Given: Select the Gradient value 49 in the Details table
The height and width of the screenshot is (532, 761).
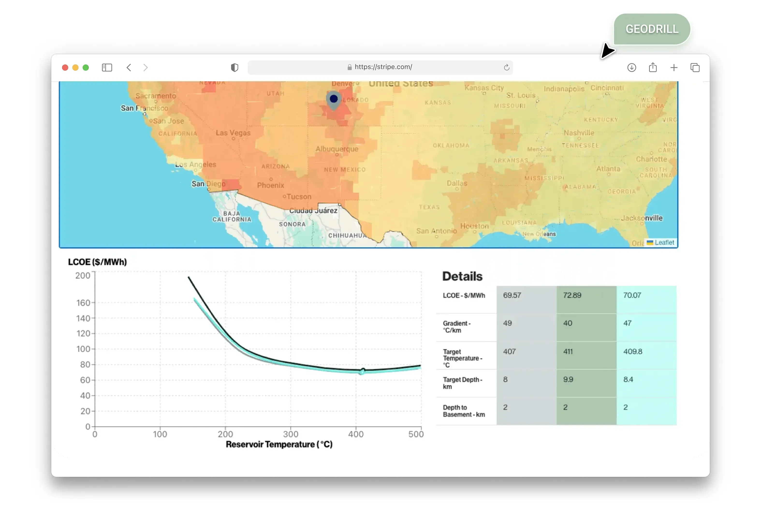Looking at the screenshot, I should click(508, 323).
